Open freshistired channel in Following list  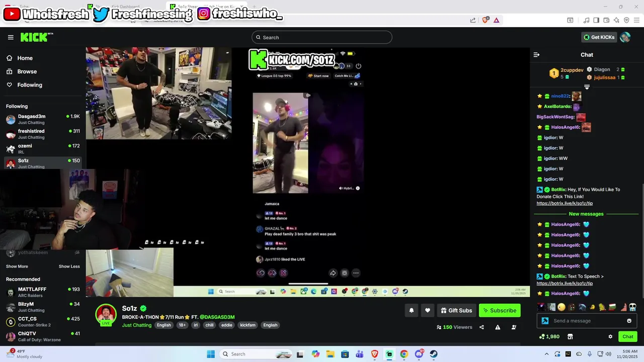tap(43, 134)
